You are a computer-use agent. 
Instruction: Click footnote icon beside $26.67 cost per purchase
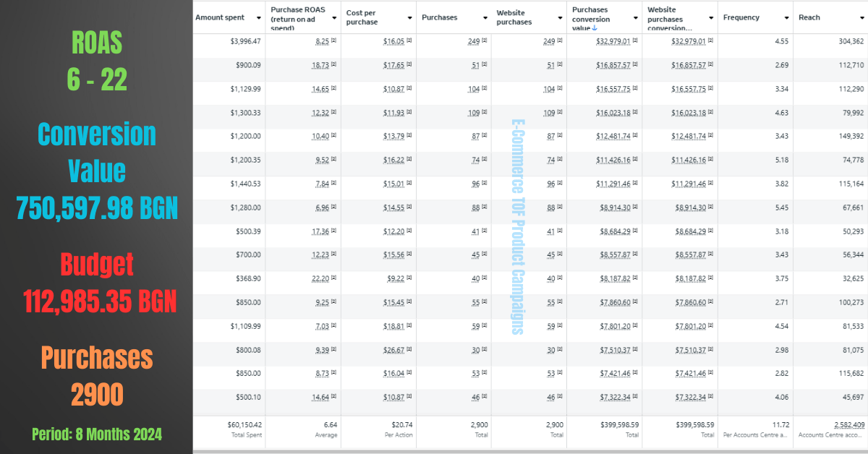click(x=409, y=350)
